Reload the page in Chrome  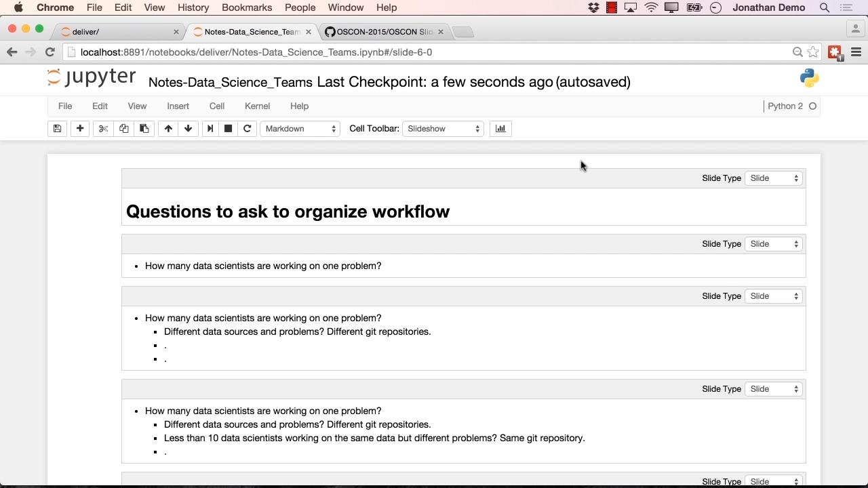pyautogui.click(x=50, y=52)
